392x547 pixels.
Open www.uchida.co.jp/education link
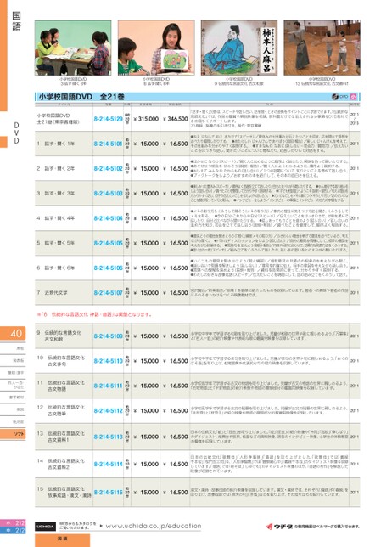pos(154,526)
